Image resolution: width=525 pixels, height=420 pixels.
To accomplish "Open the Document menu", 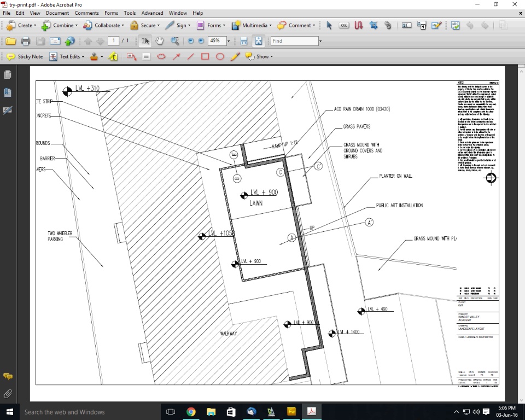I will [57, 13].
